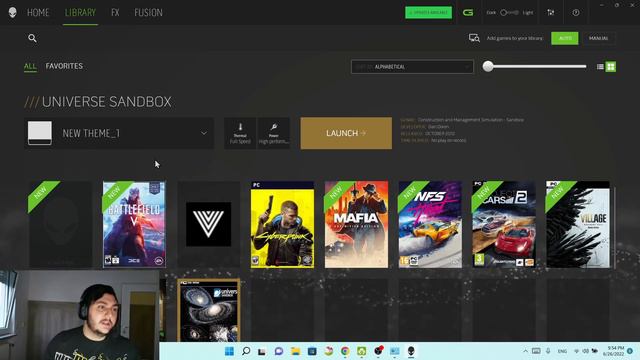Switch library to grid view
Viewport: 640px width, 360px height.
(611, 67)
